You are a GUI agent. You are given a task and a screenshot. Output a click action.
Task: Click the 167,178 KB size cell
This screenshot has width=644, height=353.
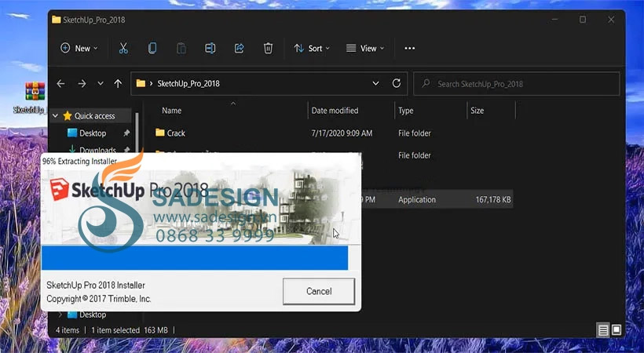coord(493,199)
